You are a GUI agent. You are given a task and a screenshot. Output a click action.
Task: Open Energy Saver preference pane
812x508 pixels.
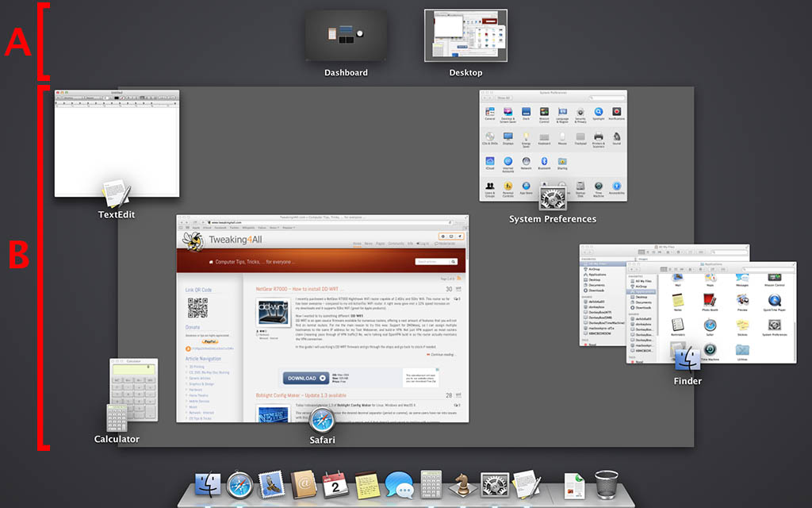[527, 139]
